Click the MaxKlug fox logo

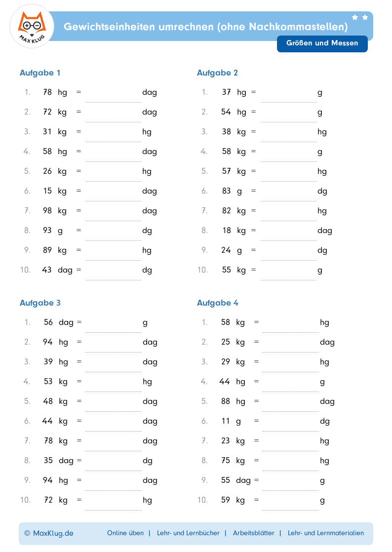coord(32,26)
